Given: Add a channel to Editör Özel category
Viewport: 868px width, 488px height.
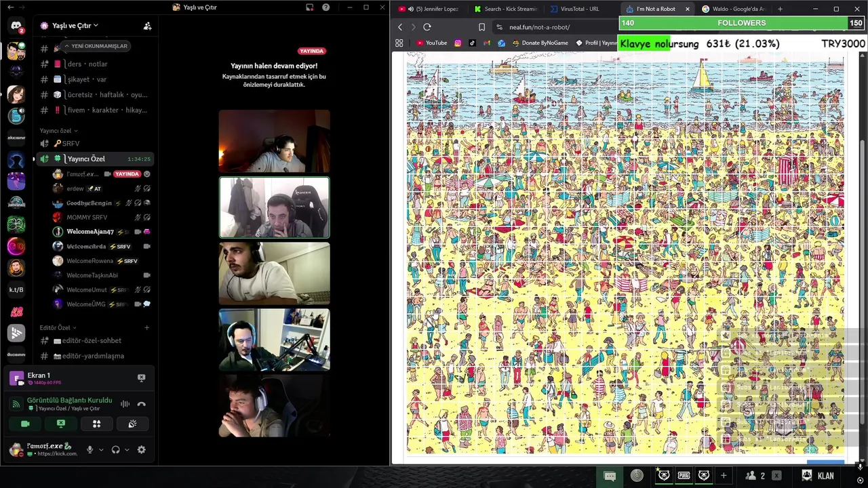Looking at the screenshot, I should [146, 327].
